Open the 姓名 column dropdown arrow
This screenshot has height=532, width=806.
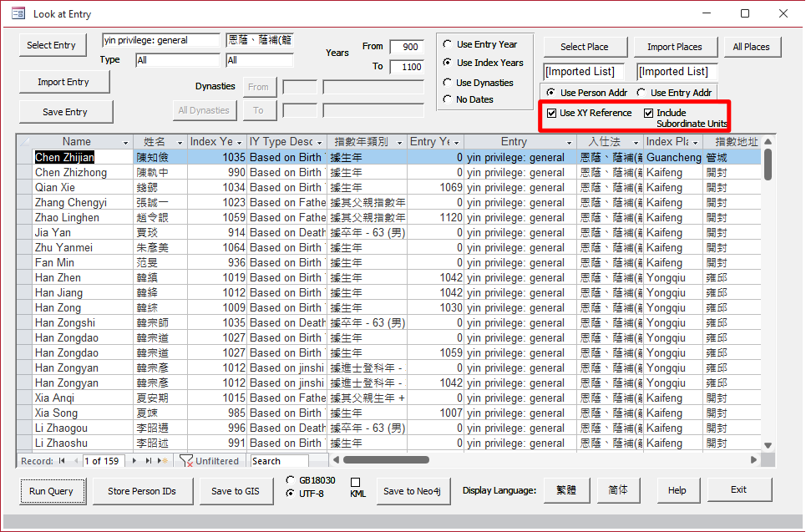tap(181, 143)
